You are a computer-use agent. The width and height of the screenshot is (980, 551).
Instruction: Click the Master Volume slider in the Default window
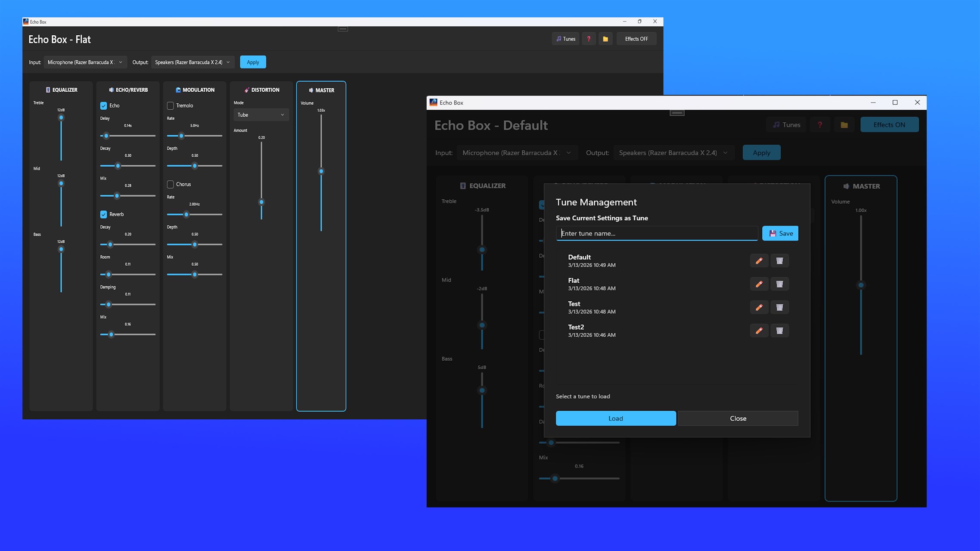pos(861,285)
